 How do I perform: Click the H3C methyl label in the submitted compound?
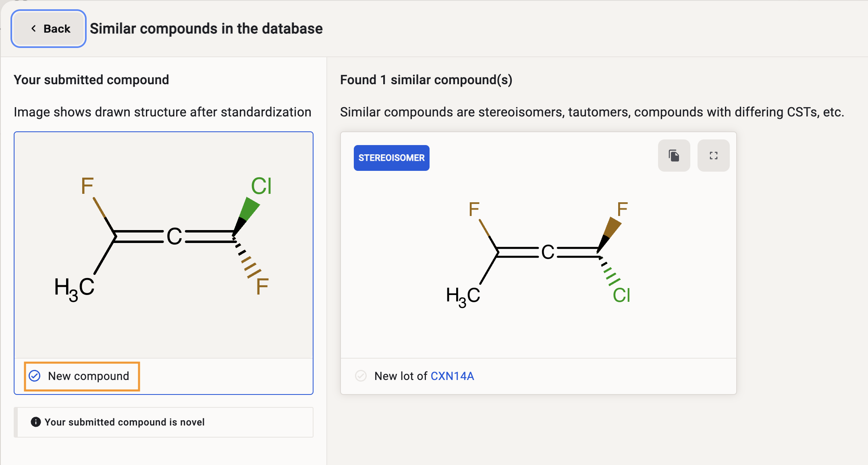(75, 288)
